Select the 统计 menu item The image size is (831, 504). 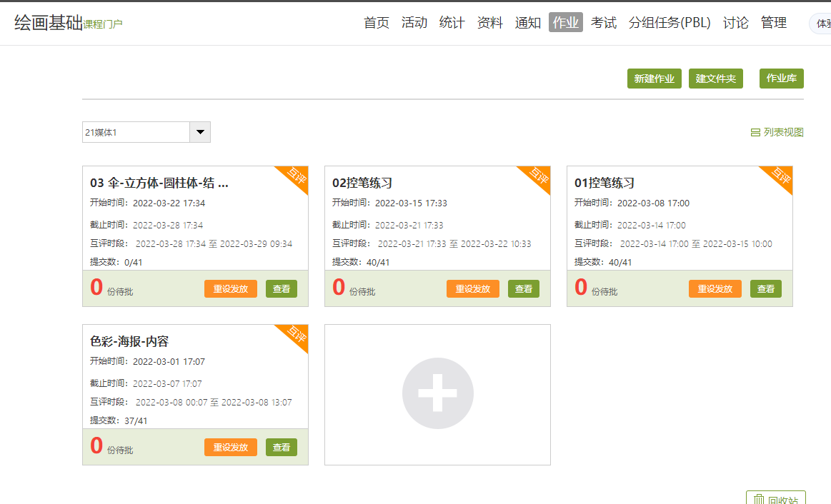[452, 23]
